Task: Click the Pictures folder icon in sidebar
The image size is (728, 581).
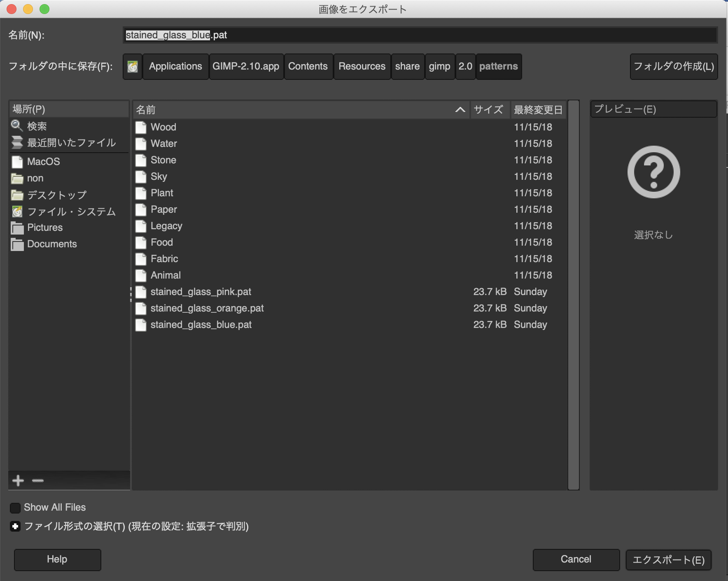Action: pyautogui.click(x=17, y=227)
